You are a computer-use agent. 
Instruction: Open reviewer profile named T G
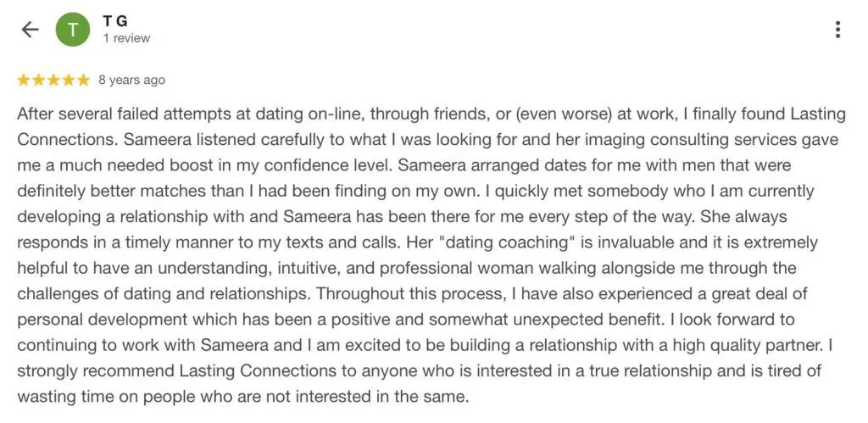click(x=115, y=21)
